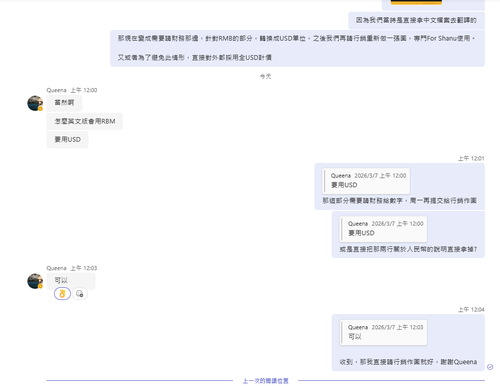This screenshot has width=500, height=386.
Task: Click the sent status checkmark icon
Action: (490, 367)
